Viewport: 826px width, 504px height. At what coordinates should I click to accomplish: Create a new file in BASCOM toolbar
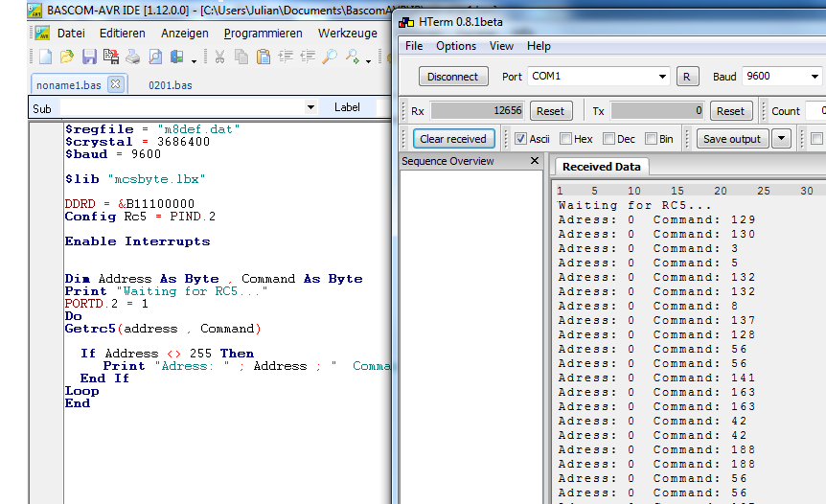click(x=45, y=57)
